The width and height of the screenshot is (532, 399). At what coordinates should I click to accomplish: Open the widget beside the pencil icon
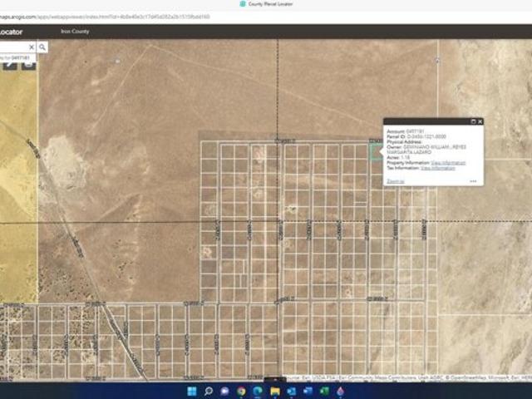28,63
